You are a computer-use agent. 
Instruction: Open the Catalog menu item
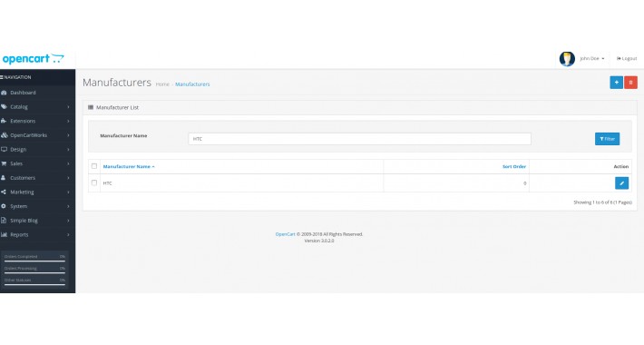click(x=37, y=107)
